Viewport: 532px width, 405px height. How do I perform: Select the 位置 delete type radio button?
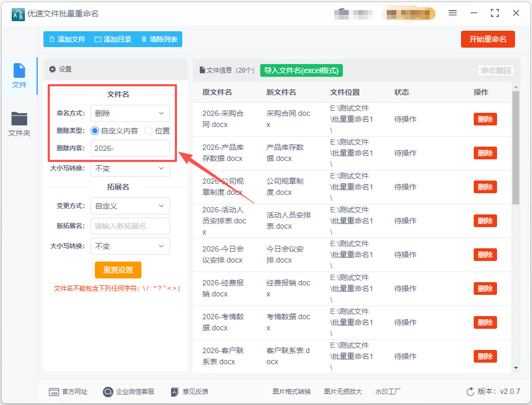coord(148,131)
